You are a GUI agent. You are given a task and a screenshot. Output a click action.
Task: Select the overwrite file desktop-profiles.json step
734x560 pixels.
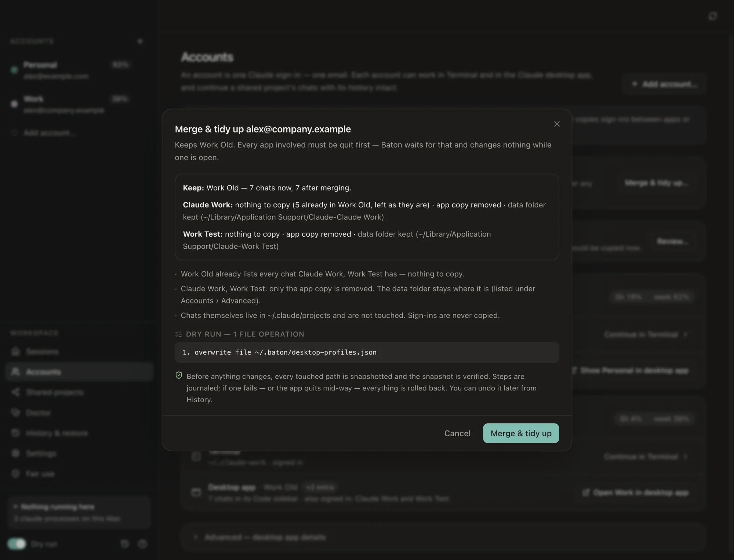[x=367, y=352]
